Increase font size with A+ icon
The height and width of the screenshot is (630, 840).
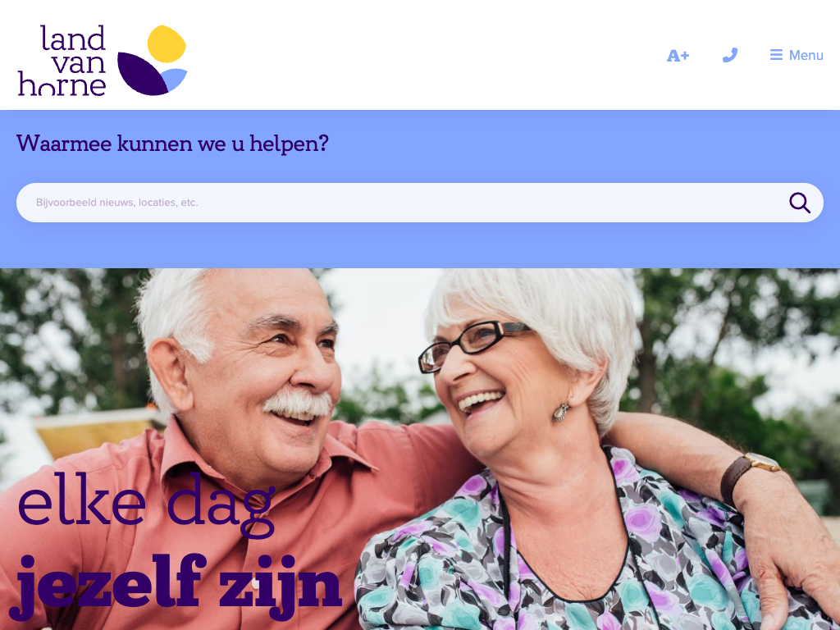pyautogui.click(x=678, y=55)
